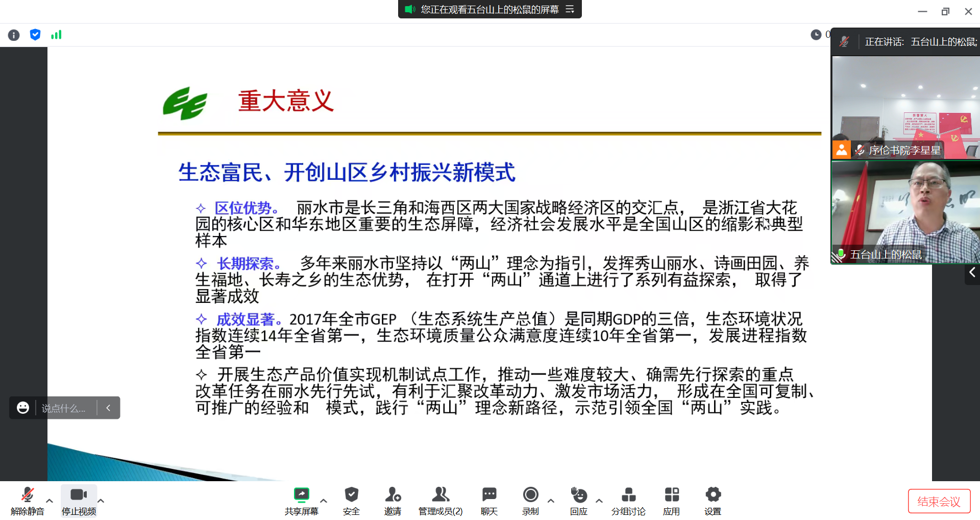This screenshot has width=980, height=520.
Task: Click 结束会议 to end the meeting
Action: (x=939, y=501)
